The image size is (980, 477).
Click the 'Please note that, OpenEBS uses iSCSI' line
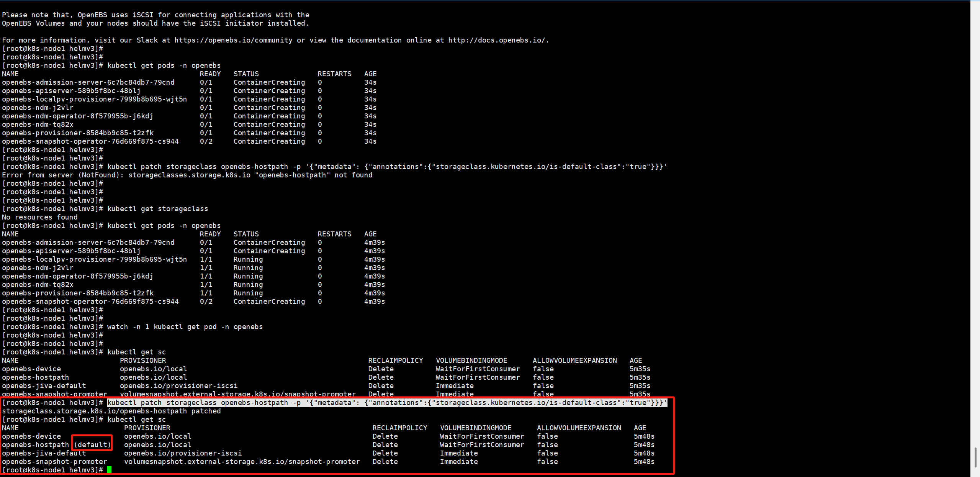pos(156,15)
